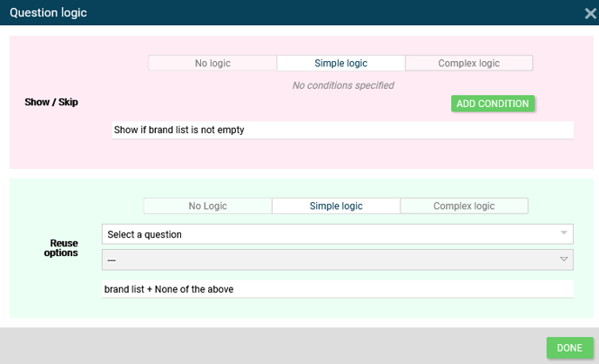Choose Simple logic in Show / Skip section
Viewport: 599px width, 364px height.
pos(340,64)
